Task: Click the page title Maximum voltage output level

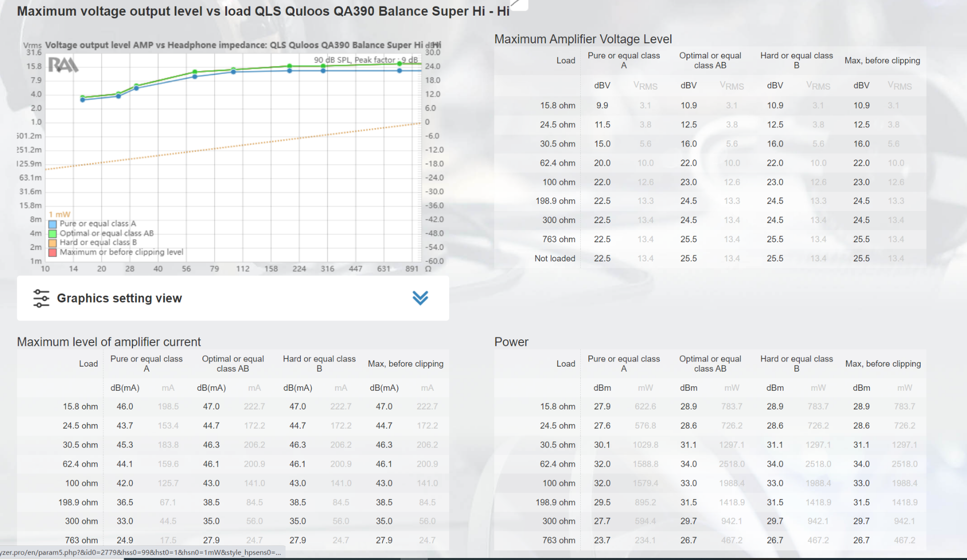Action: [263, 11]
